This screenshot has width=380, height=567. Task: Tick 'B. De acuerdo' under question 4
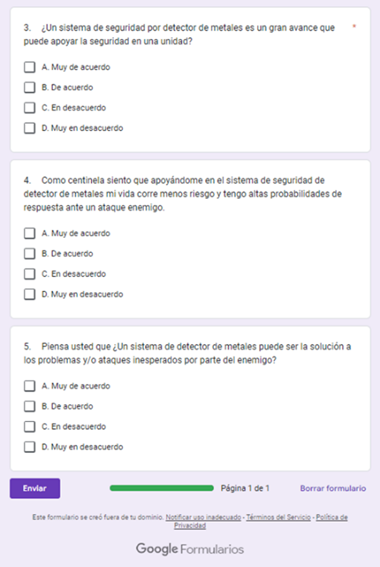(30, 253)
